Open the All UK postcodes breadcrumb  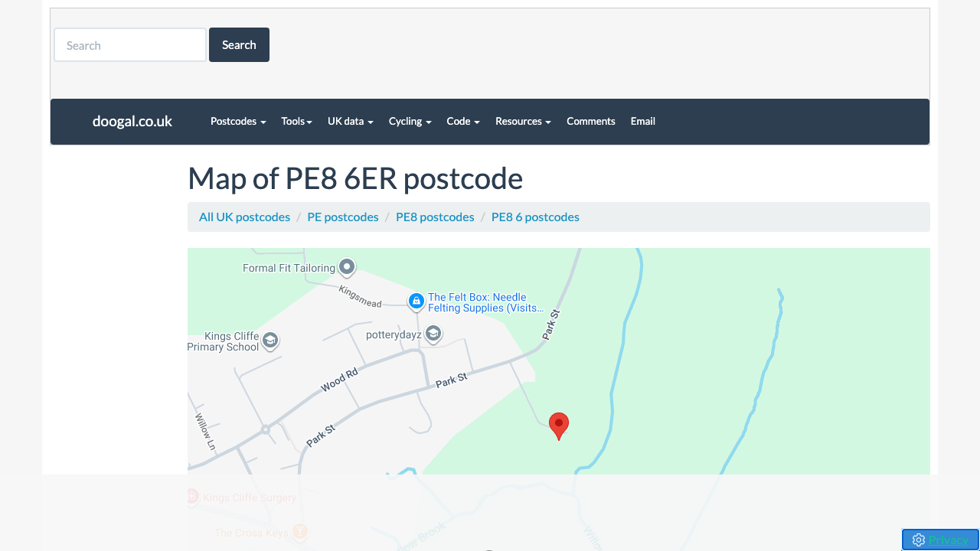point(244,217)
